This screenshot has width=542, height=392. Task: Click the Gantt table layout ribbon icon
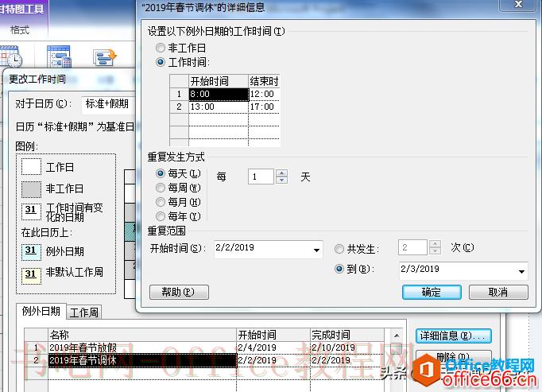pos(59,56)
